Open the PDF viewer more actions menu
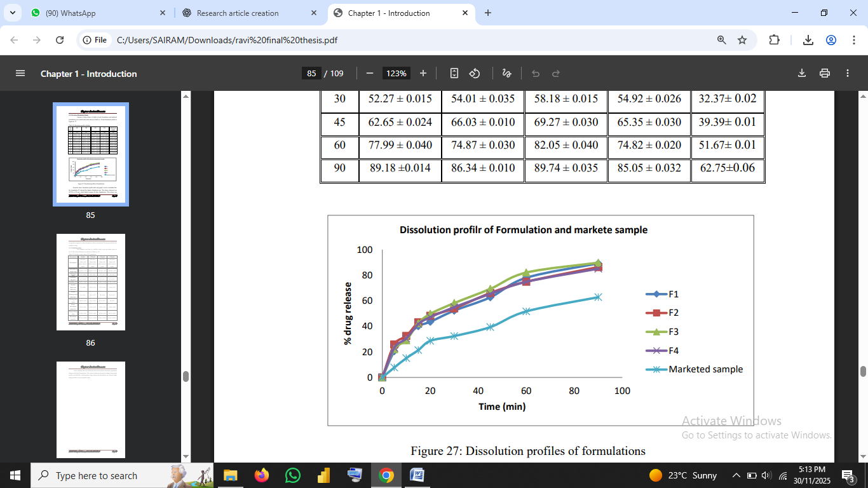Viewport: 868px width, 488px height. [848, 73]
